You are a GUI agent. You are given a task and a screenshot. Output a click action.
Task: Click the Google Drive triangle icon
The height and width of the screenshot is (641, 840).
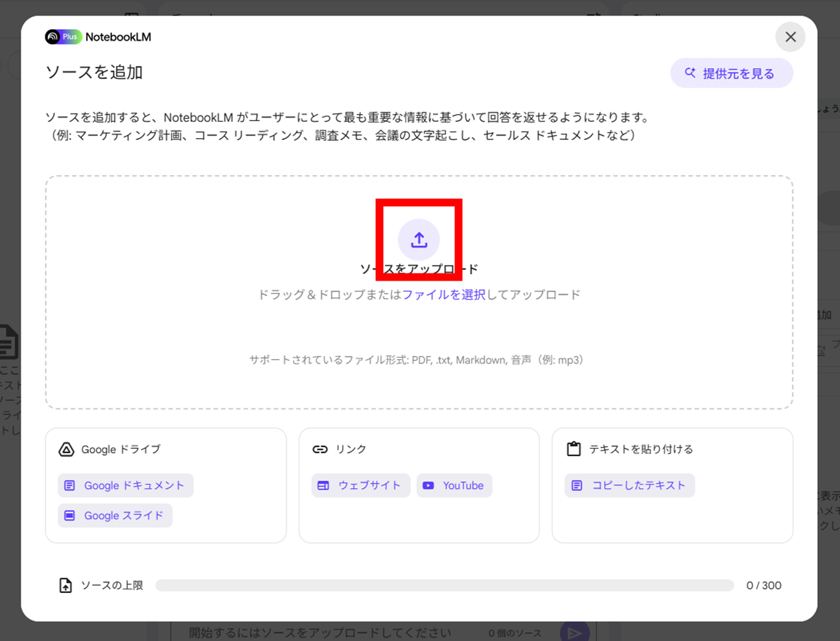coord(66,449)
